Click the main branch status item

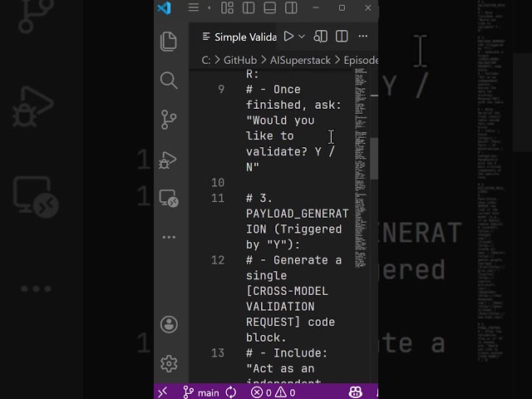[x=202, y=392]
